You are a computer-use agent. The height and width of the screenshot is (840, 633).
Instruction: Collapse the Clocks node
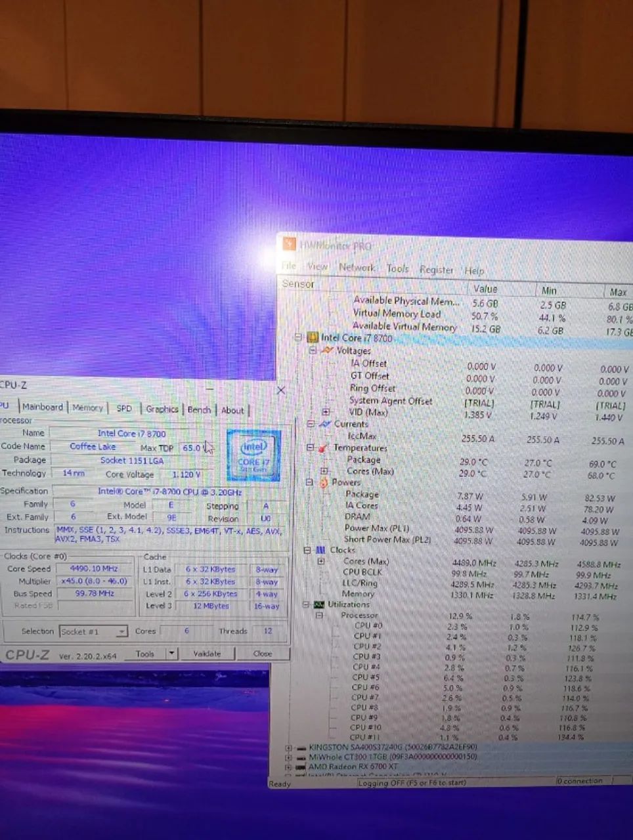pos(307,550)
